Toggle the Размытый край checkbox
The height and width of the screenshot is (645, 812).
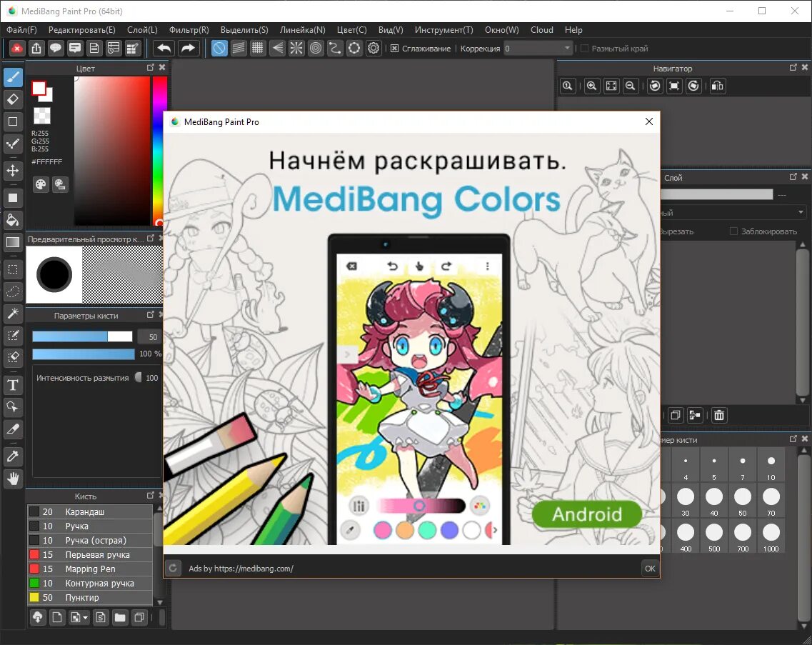click(585, 48)
